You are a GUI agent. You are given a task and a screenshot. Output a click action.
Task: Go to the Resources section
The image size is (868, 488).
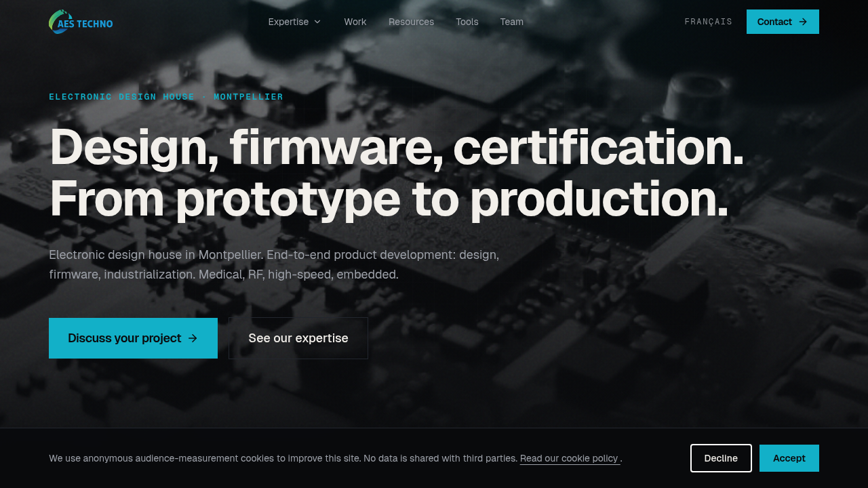(411, 22)
